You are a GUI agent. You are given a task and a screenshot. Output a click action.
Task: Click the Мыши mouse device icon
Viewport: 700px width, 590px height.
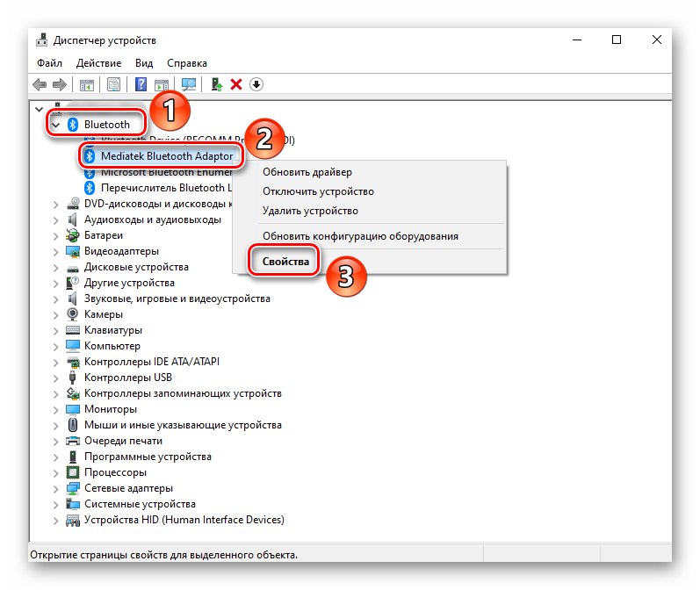pos(73,425)
